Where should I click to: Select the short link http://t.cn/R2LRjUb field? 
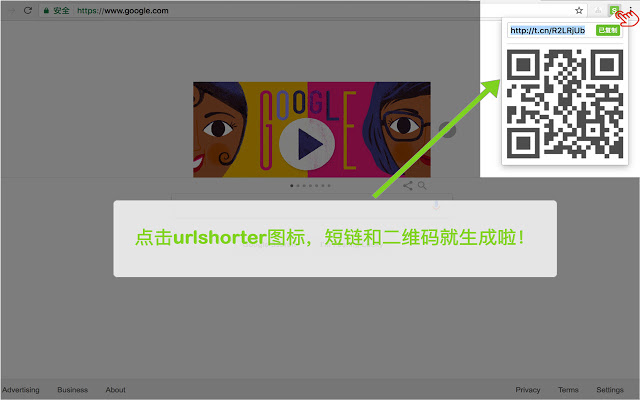(x=550, y=30)
